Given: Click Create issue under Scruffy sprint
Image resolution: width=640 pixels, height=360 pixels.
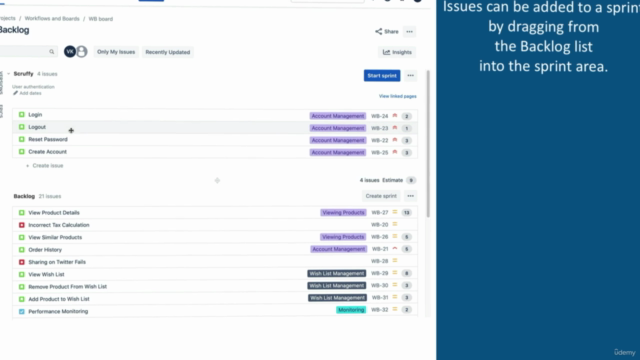Looking at the screenshot, I should pyautogui.click(x=45, y=166).
